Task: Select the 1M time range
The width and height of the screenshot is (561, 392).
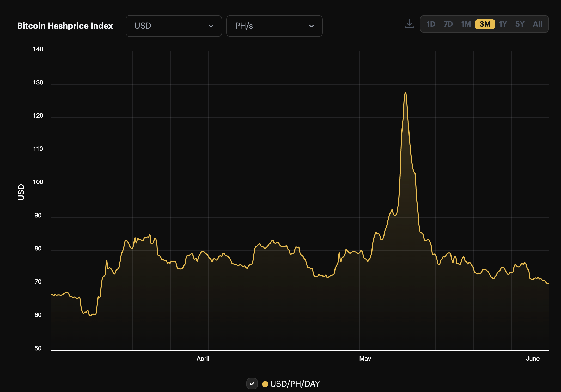Action: tap(466, 24)
